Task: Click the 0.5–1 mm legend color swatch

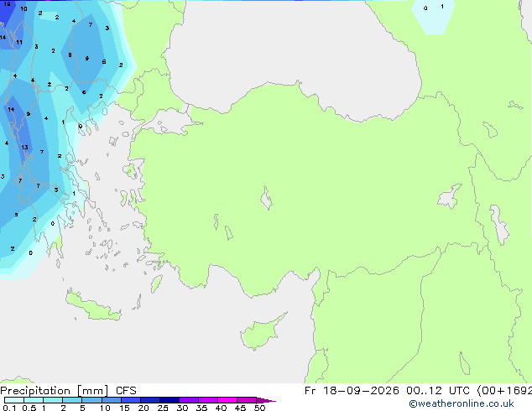Action: (x=34, y=400)
